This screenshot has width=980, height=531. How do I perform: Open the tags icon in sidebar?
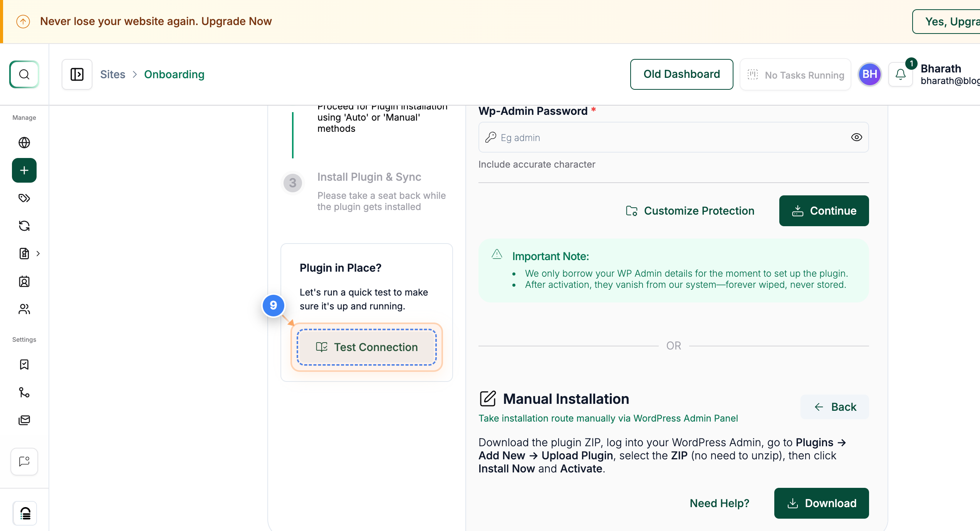(x=24, y=198)
